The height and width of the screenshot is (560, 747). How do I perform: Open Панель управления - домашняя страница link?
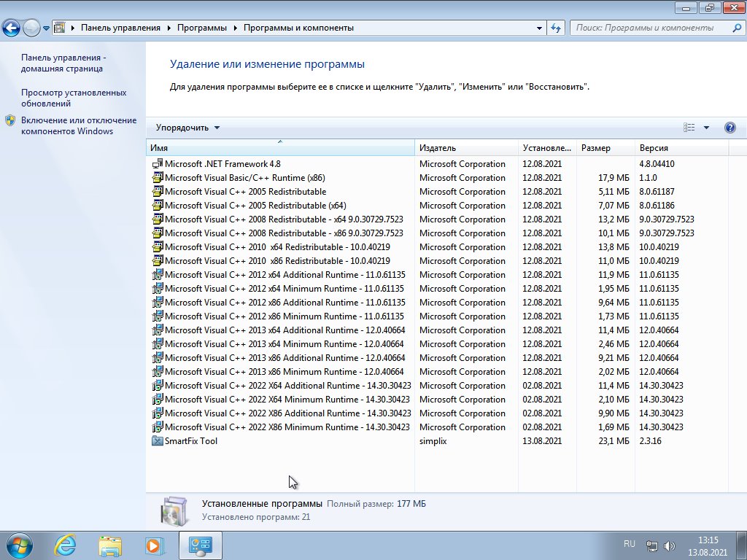point(63,63)
